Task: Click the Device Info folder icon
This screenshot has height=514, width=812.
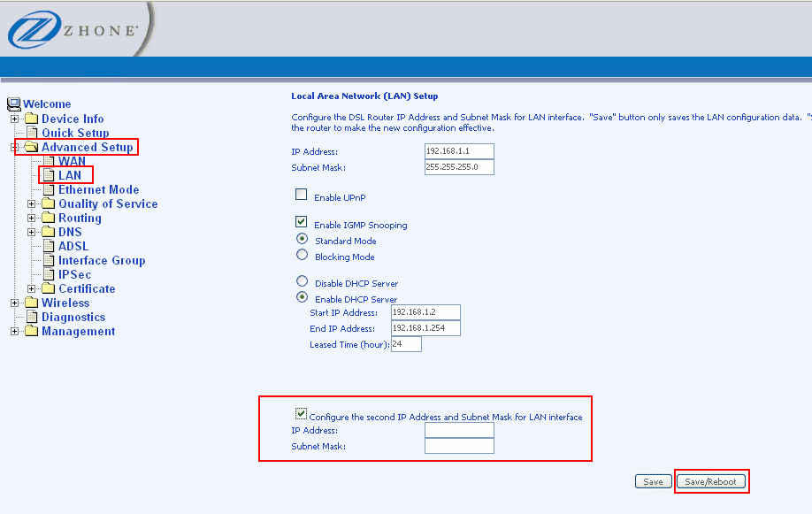Action: tap(32, 119)
